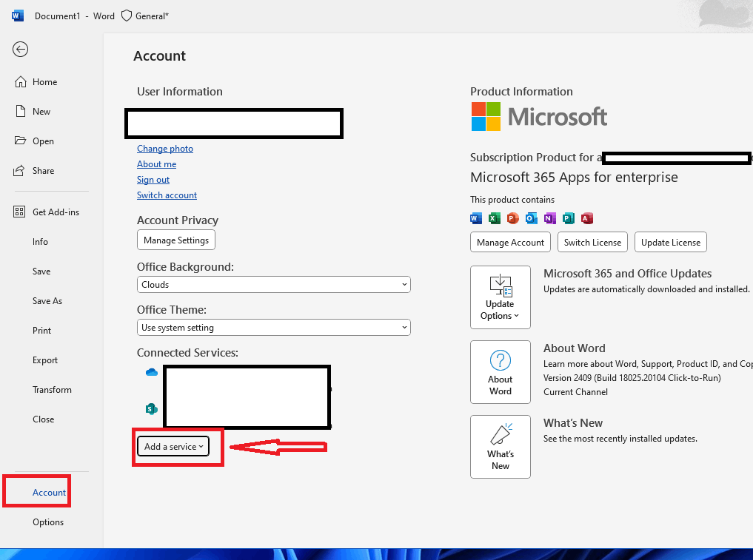Open the Office Theme dropdown
This screenshot has height=560, width=753.
274,328
